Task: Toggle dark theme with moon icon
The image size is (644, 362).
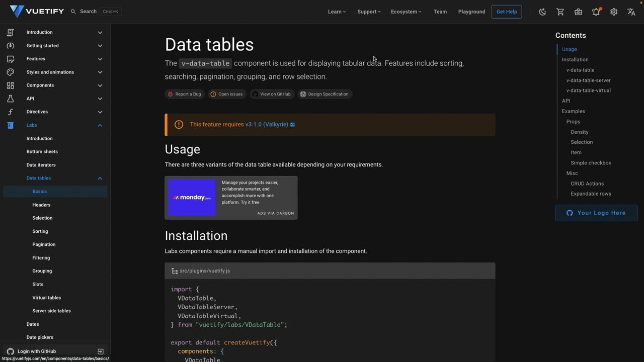Action: click(542, 12)
